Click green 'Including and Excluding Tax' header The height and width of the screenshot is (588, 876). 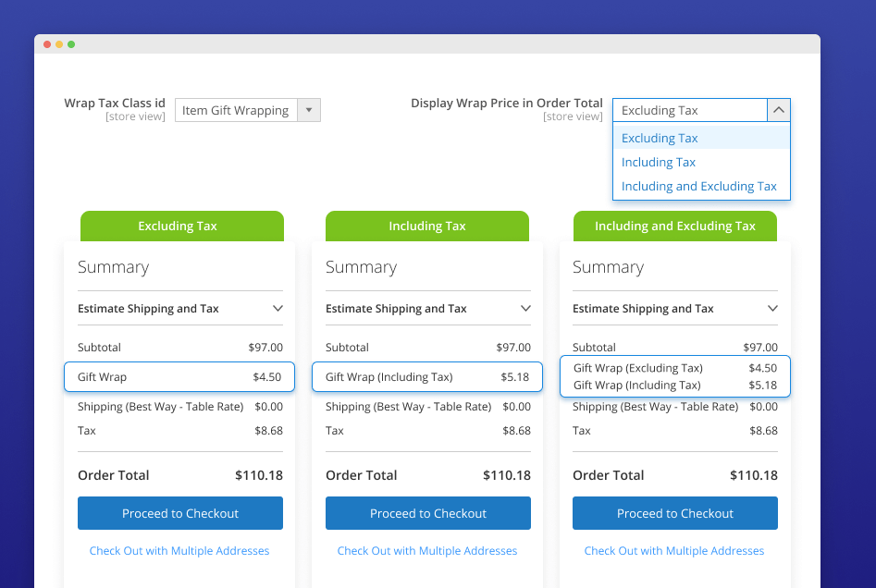(675, 226)
